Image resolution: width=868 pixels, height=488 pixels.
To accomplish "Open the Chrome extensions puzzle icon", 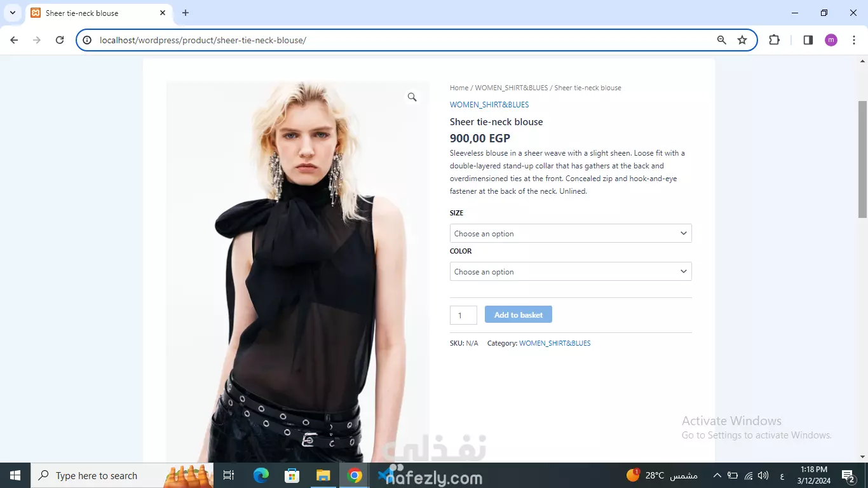I will [x=774, y=40].
